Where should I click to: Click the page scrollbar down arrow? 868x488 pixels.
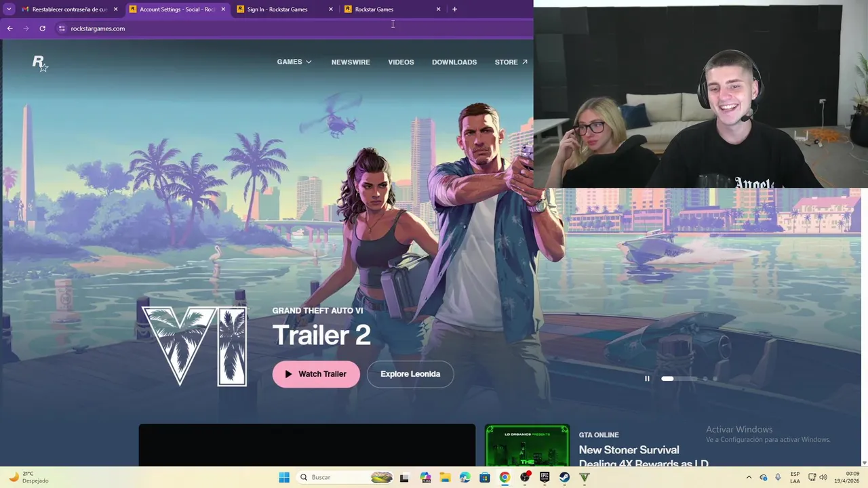point(864,463)
